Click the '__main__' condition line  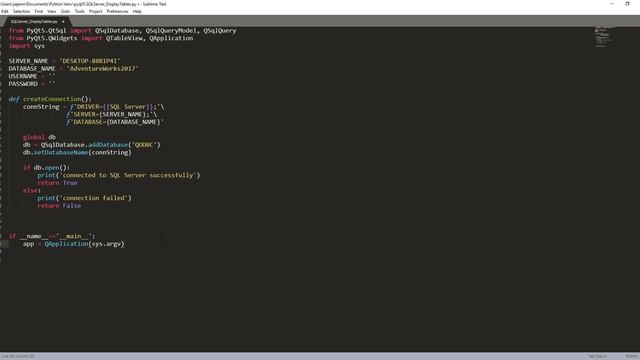tap(52, 236)
